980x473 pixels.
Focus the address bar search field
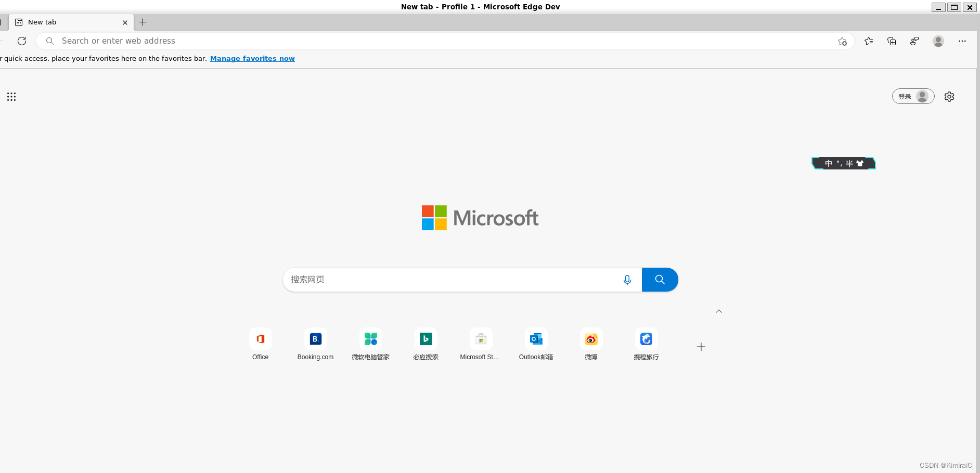click(x=445, y=41)
